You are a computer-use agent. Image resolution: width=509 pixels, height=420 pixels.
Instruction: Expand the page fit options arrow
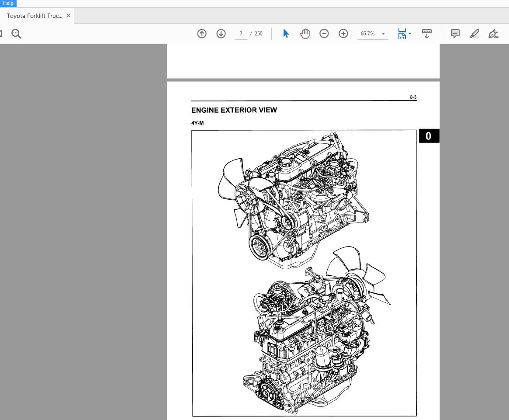[x=410, y=34]
